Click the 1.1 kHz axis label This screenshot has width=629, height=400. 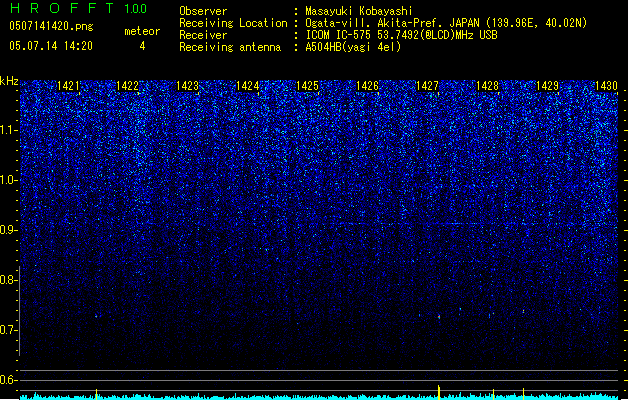pyautogui.click(x=8, y=130)
